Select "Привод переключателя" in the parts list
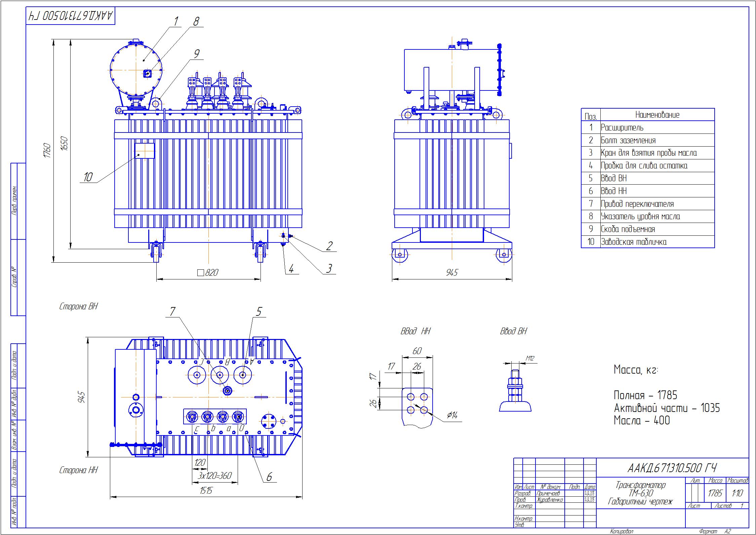 point(648,204)
